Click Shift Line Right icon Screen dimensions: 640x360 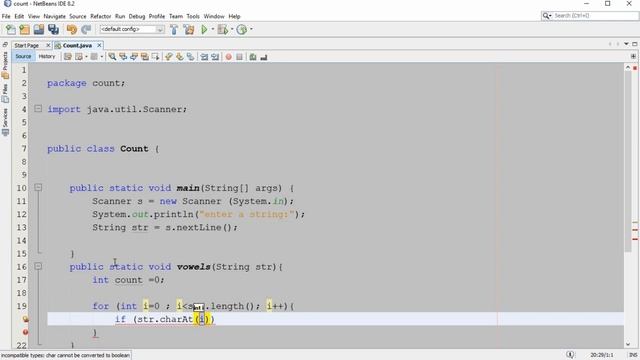coord(215,57)
